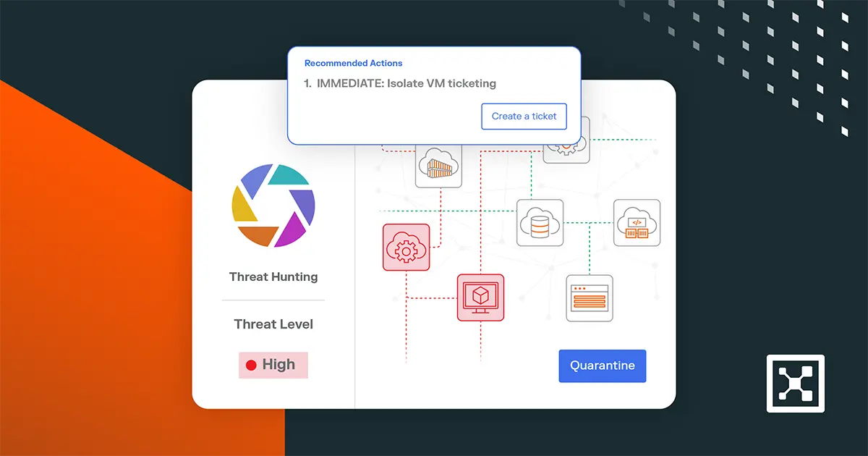
Task: Click the brand logo in bottom right corner
Action: (x=796, y=384)
